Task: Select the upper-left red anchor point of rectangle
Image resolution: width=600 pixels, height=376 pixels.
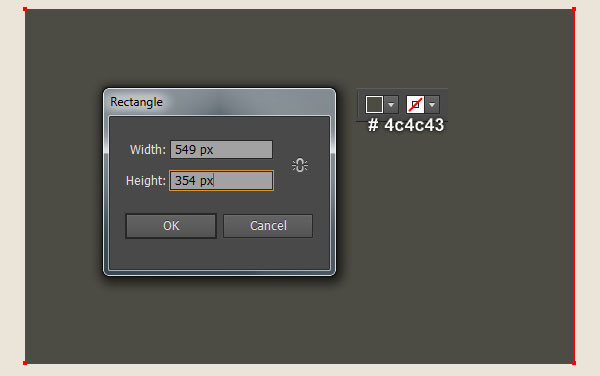Action: [x=25, y=9]
